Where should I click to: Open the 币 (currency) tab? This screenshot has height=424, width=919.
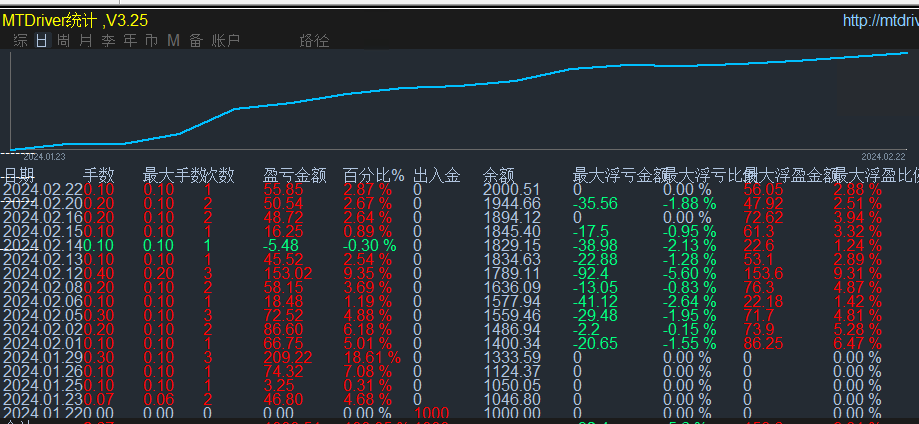click(x=151, y=40)
